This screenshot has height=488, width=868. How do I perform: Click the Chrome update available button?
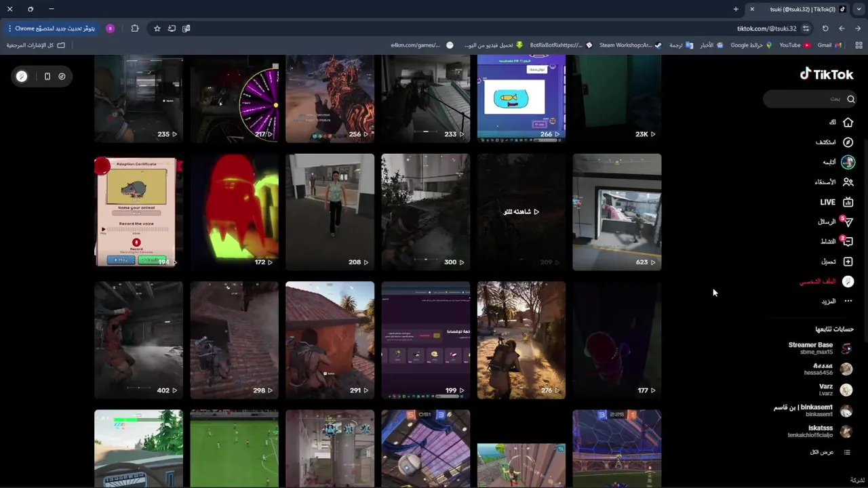(x=52, y=28)
